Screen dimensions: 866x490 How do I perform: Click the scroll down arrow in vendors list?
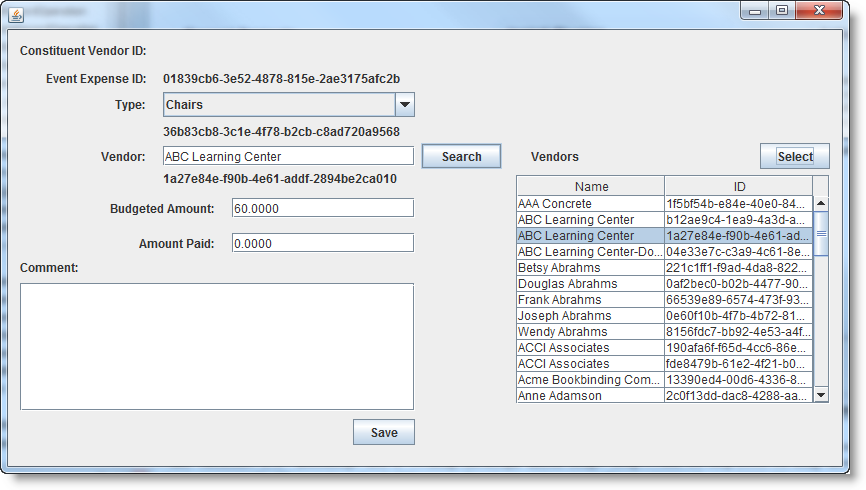click(x=821, y=394)
